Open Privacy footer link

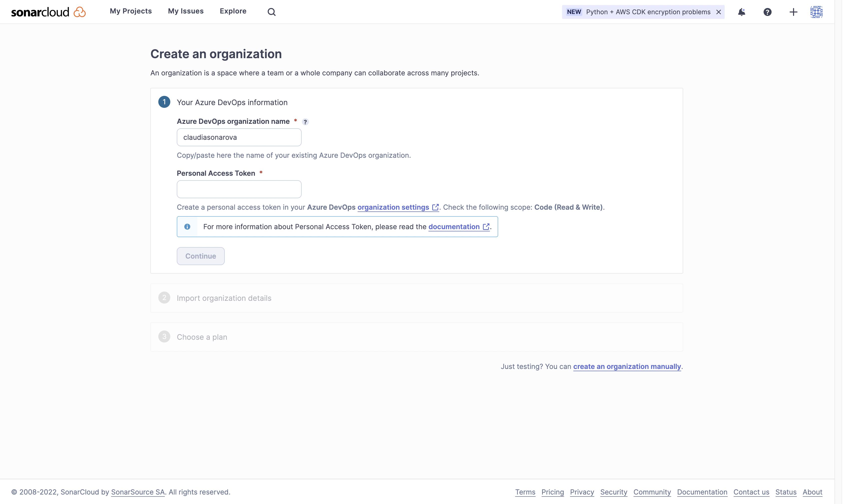click(x=582, y=492)
